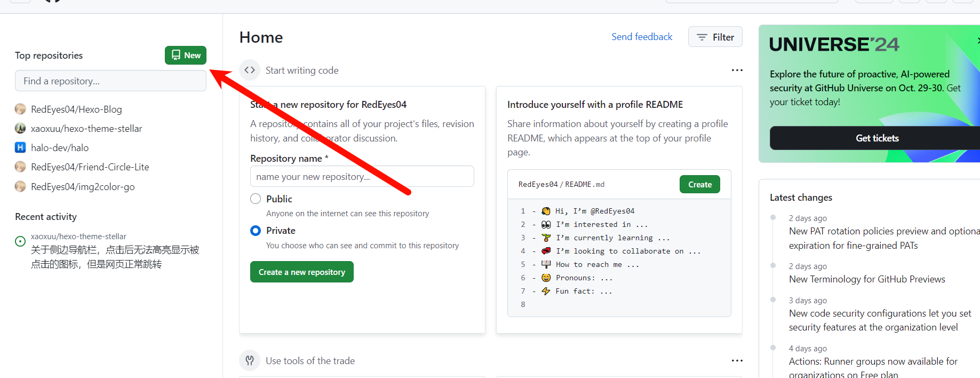Click Get tickets on Universe banner
This screenshot has height=378, width=980.
(x=877, y=138)
